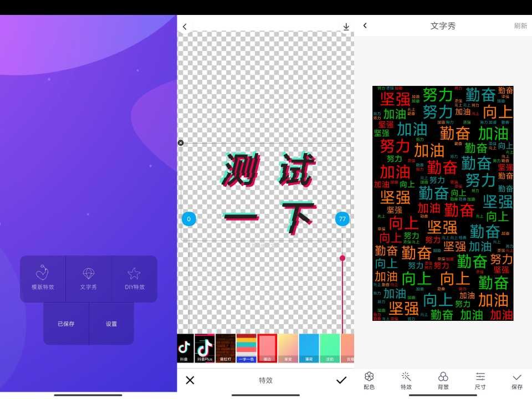The height and width of the screenshot is (399, 532).
Task: Open the 已保存 saved items screen
Action: [66, 325]
